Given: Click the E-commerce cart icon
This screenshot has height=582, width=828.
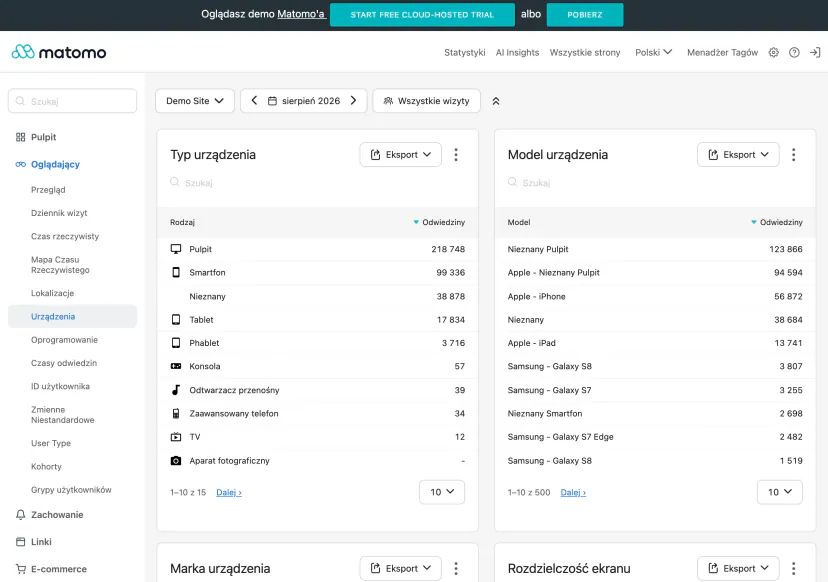Looking at the screenshot, I should click(x=21, y=569).
